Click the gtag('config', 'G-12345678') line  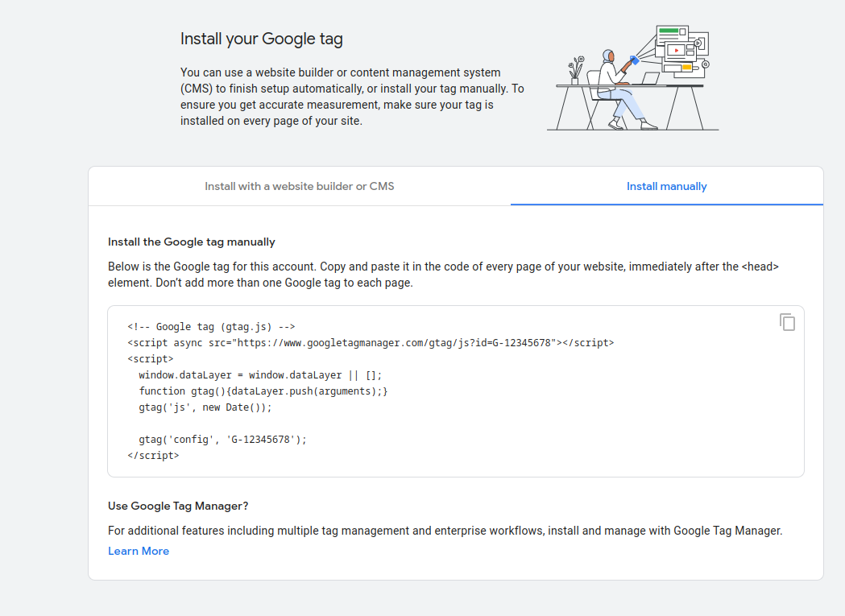[222, 439]
